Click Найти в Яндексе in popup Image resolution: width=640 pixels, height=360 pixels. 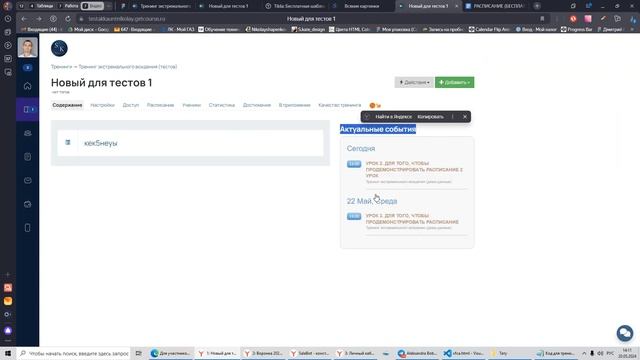click(x=393, y=117)
